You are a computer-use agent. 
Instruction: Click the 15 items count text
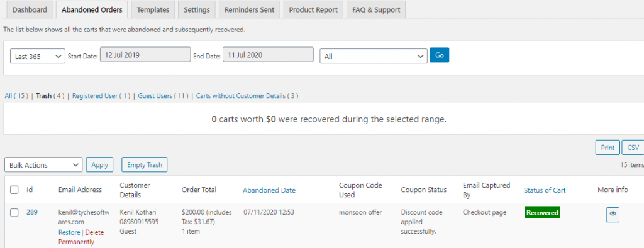click(631, 165)
